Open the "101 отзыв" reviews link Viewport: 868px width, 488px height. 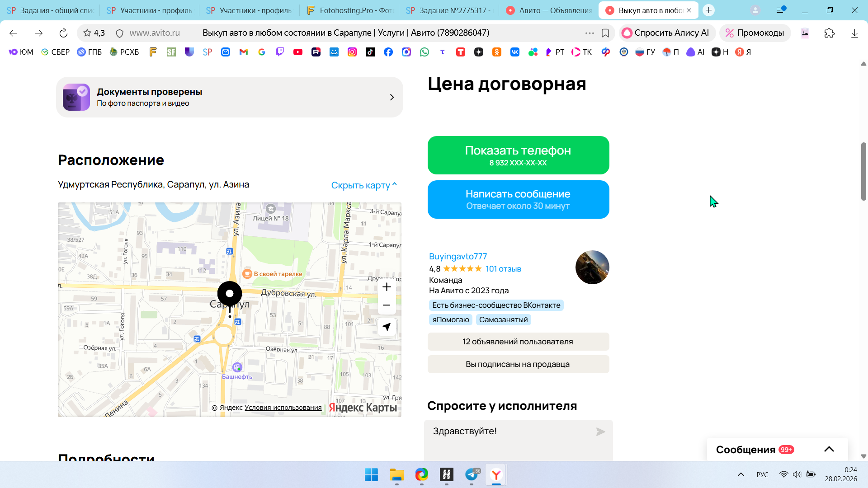(x=503, y=269)
